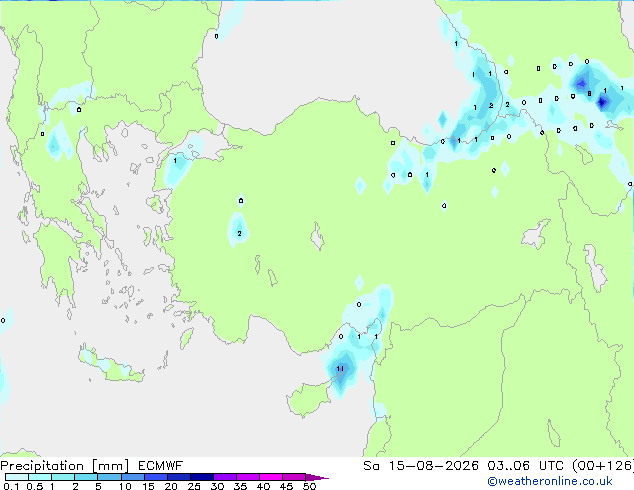Select Lake Van outline in eastern Turkey

point(535,234)
